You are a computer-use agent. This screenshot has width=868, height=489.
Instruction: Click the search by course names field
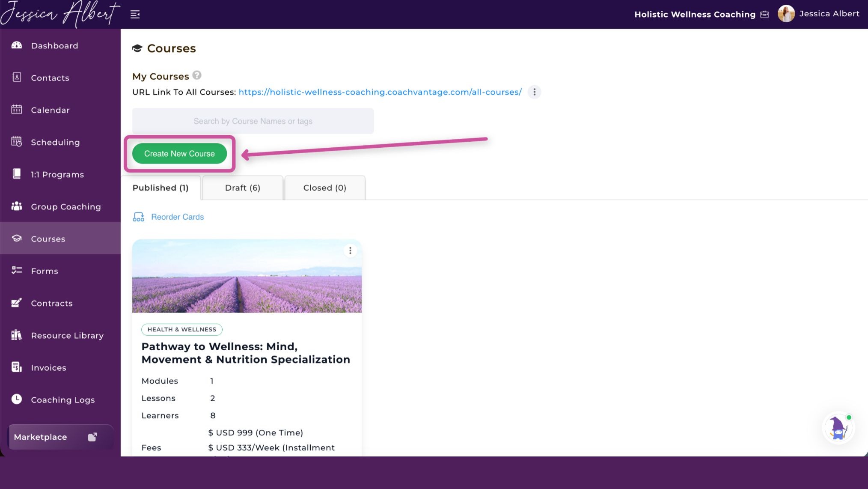[253, 121]
